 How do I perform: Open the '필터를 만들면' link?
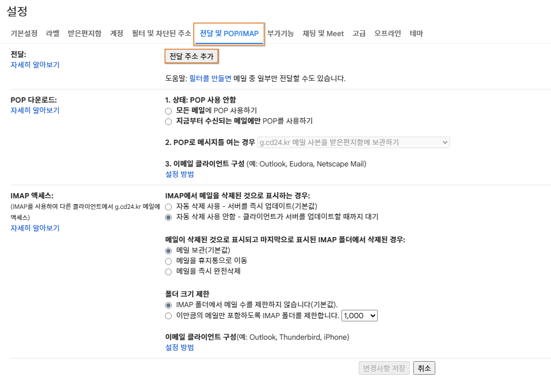coord(210,79)
